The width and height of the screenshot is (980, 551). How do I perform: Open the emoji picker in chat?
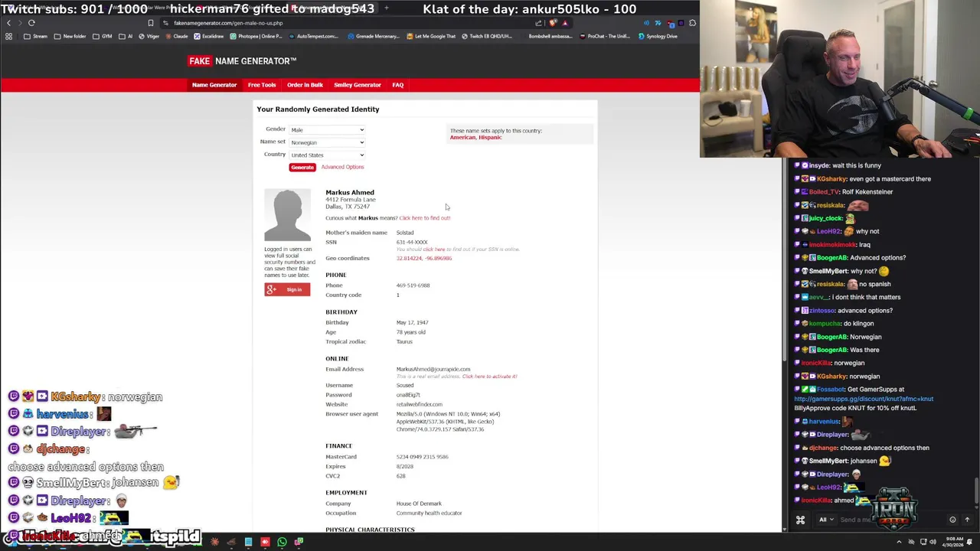[x=952, y=520]
